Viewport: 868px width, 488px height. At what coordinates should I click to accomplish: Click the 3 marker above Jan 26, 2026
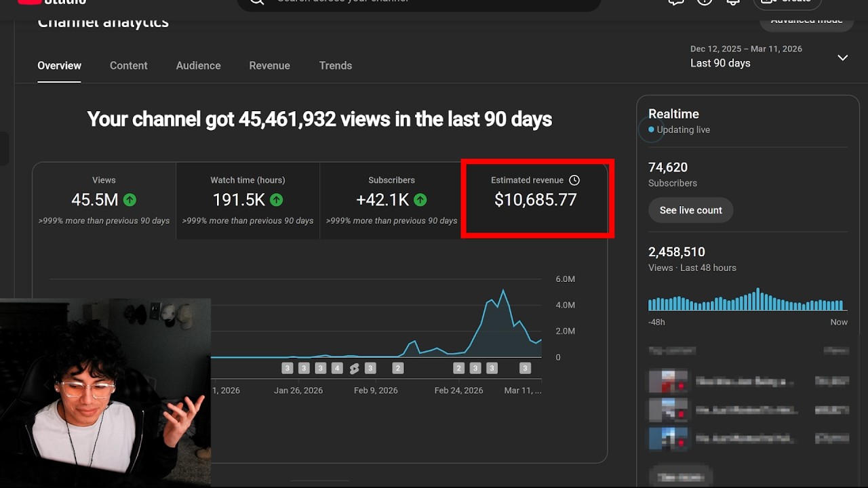coord(304,368)
